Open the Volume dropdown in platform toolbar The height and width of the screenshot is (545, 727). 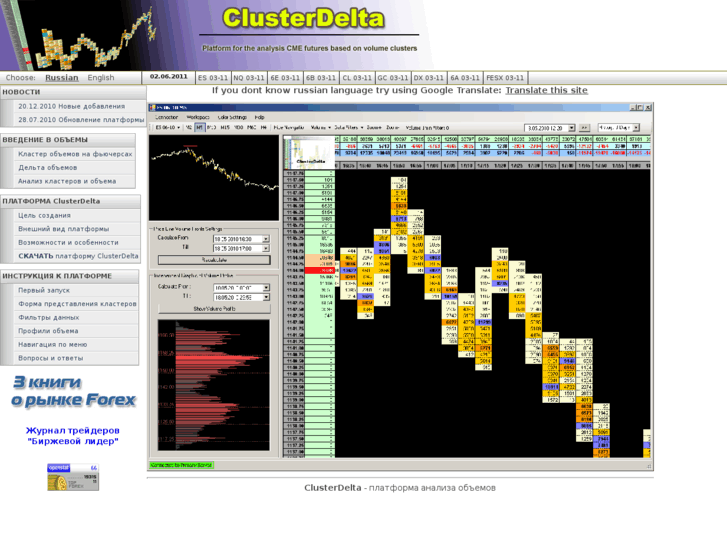[321, 127]
